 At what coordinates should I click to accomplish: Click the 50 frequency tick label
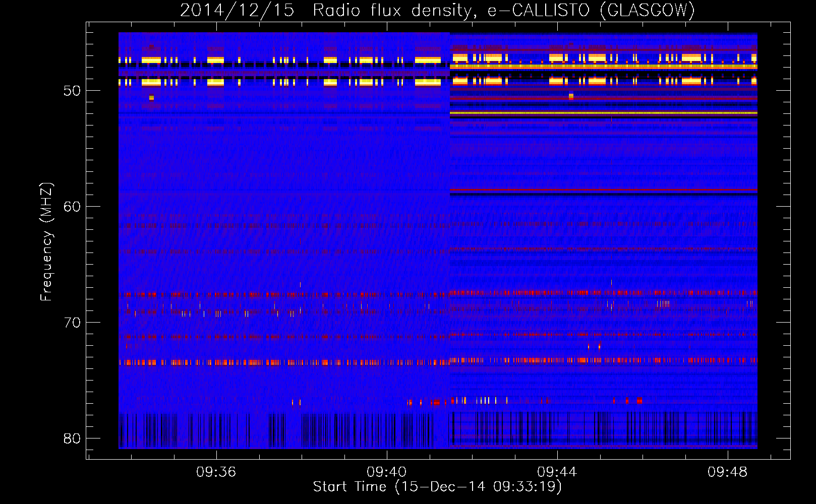(72, 91)
